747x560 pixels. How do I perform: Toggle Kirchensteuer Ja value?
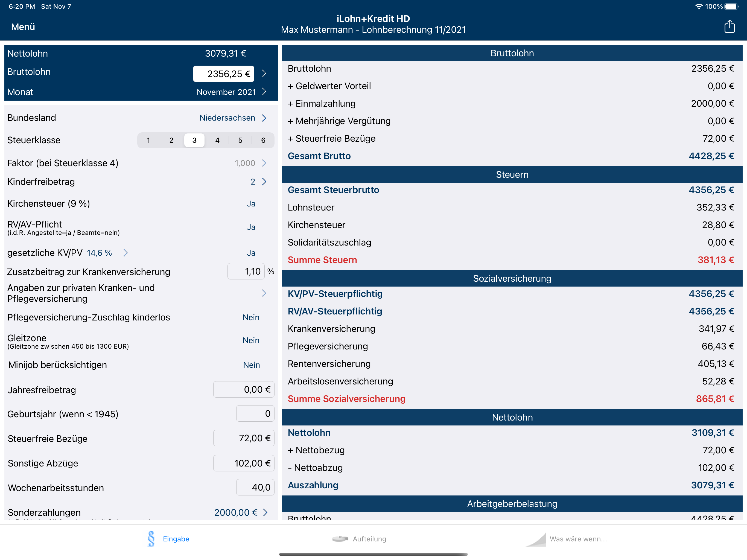coord(251,204)
